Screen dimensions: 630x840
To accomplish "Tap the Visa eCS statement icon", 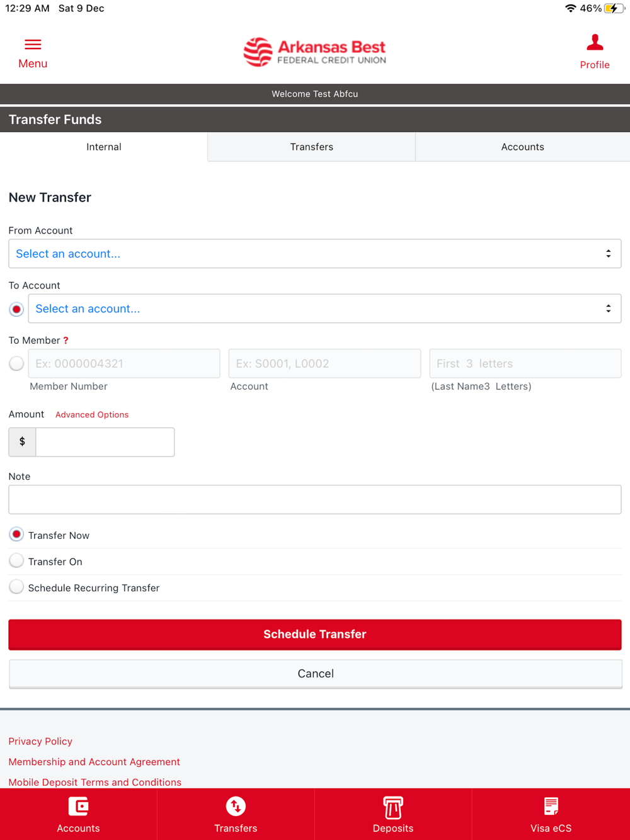I will tap(551, 807).
